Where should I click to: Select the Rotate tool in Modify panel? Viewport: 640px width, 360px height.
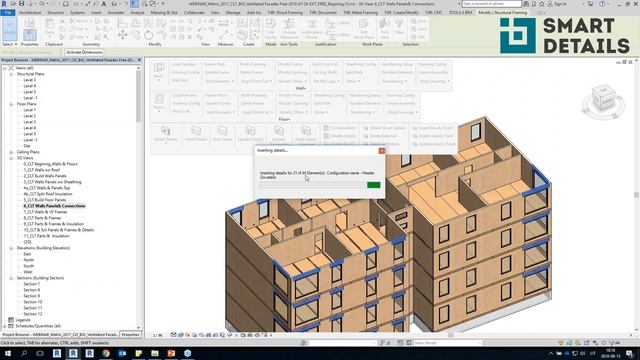[149, 36]
